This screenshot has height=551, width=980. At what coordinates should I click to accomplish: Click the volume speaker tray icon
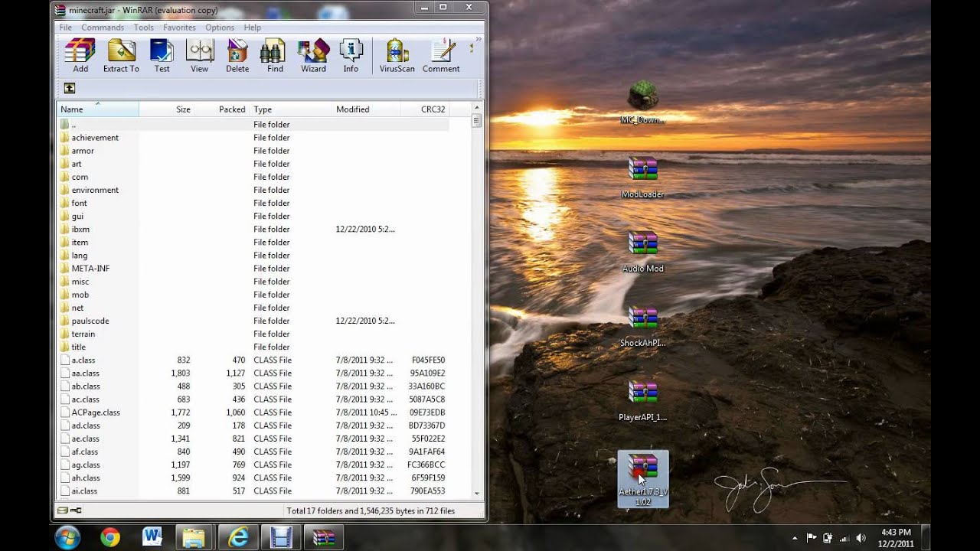point(861,538)
